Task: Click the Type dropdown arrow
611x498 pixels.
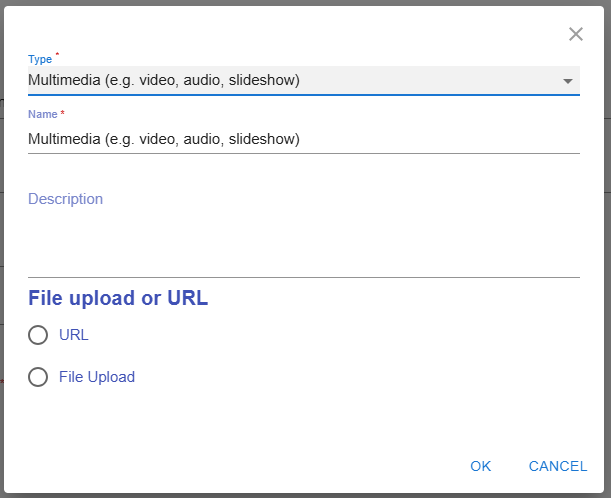Action: click(x=568, y=81)
